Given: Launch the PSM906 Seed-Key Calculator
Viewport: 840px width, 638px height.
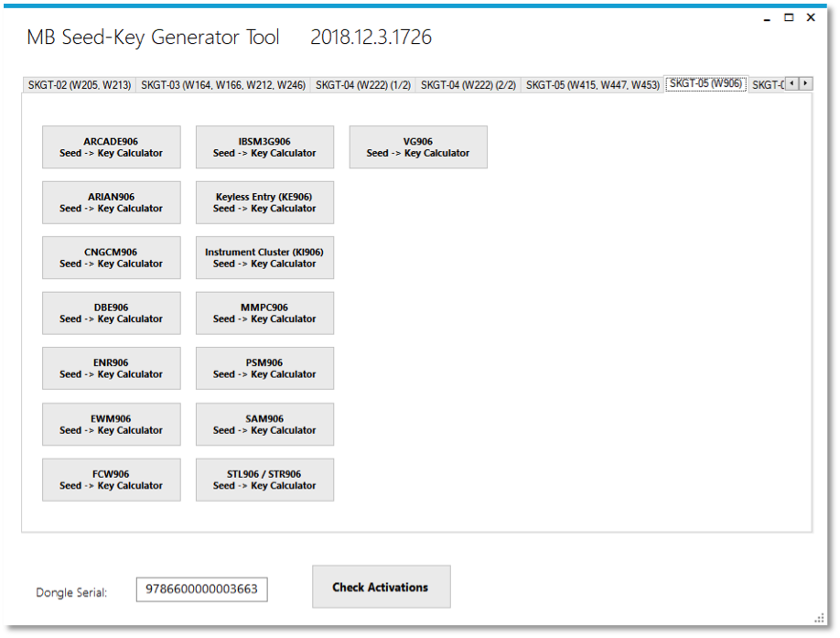Looking at the screenshot, I should click(264, 369).
